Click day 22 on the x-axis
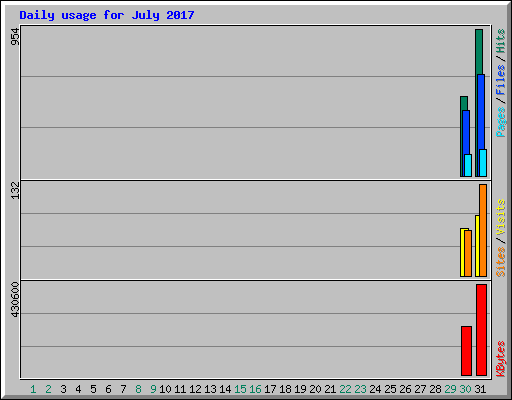 click(x=345, y=389)
